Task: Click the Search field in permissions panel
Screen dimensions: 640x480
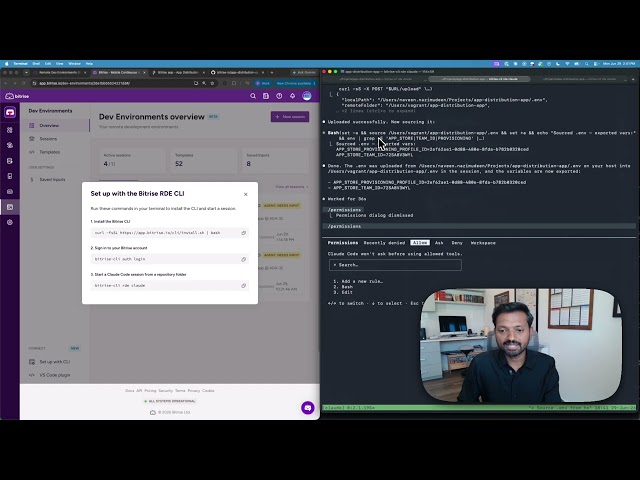Action: click(x=395, y=265)
